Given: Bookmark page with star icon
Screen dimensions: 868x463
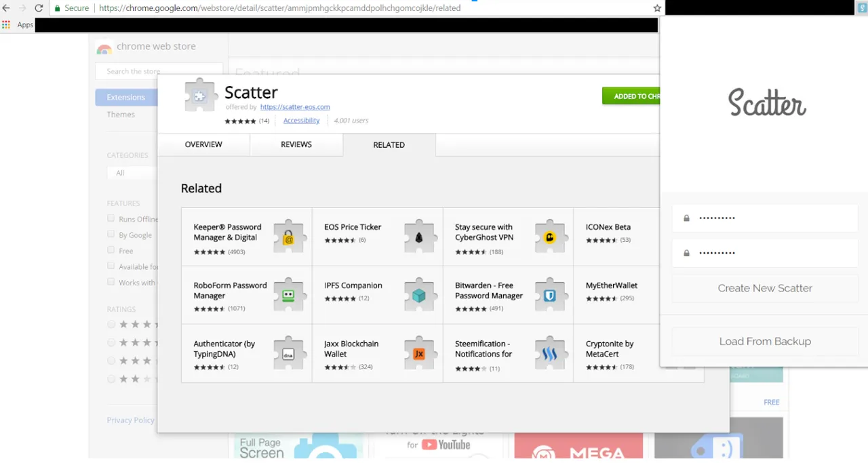Looking at the screenshot, I should click(x=657, y=8).
